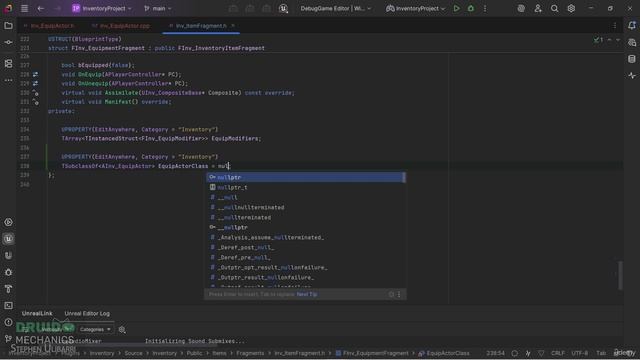Click gutter override icon beside OnEquip line
640x360 pixels.
36,74
